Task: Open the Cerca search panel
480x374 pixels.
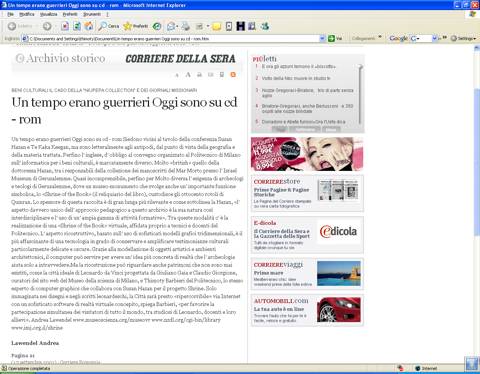Action: 109,26
